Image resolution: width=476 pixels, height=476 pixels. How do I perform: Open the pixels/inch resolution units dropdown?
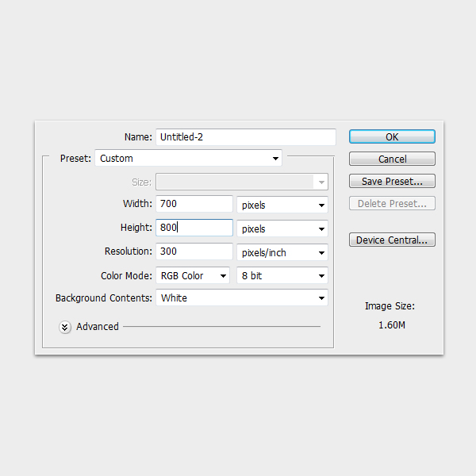(x=282, y=253)
